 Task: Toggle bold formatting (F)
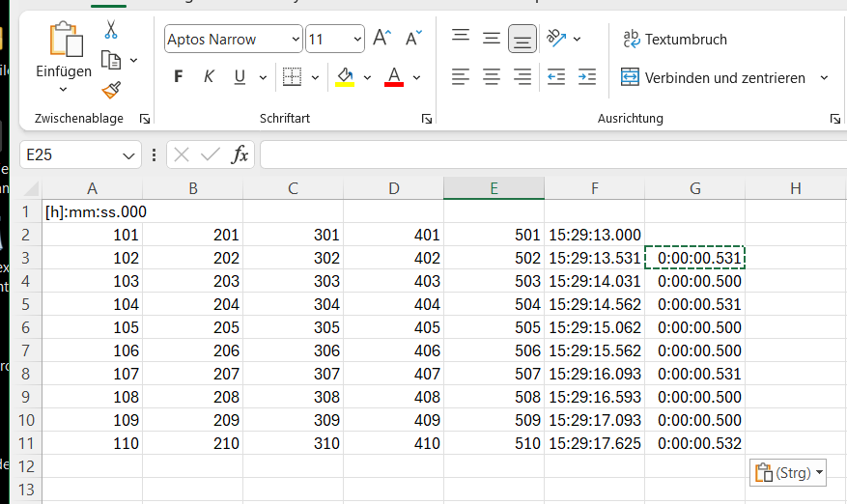point(178,76)
